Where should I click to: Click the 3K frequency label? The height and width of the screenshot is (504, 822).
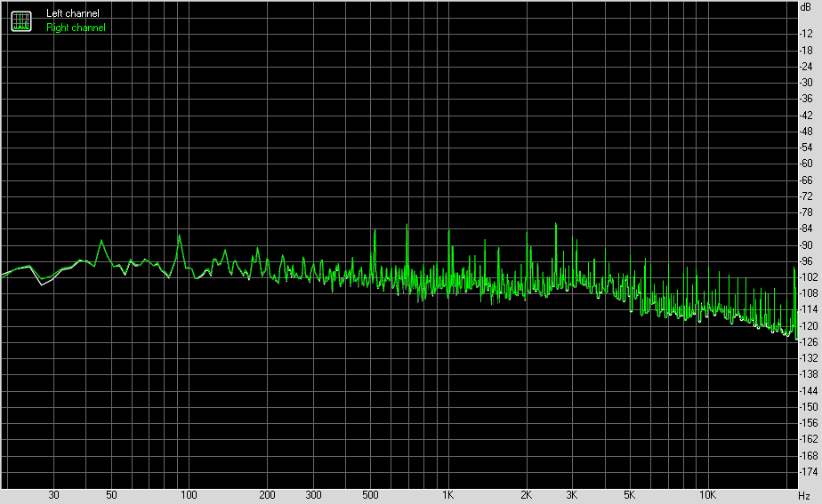[572, 495]
